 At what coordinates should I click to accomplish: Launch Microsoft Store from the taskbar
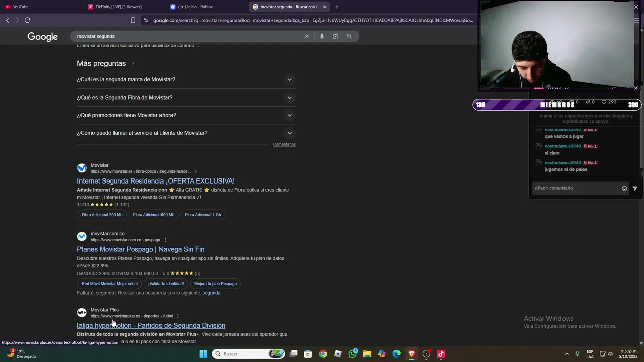click(x=308, y=354)
